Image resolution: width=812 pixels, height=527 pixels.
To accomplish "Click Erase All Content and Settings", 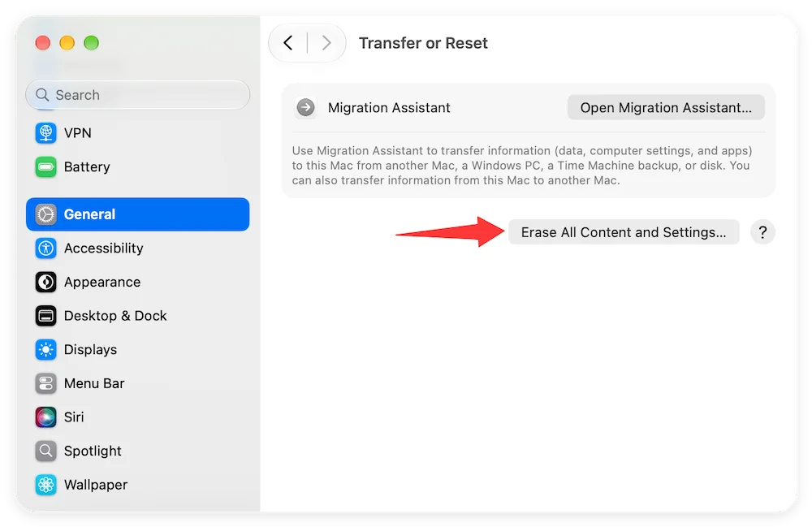I will point(624,232).
